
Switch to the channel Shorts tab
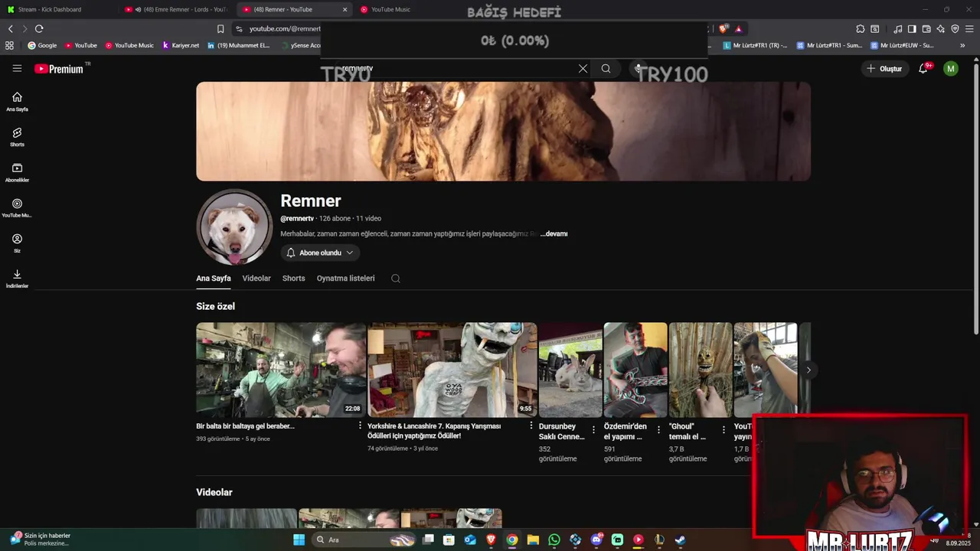(x=293, y=279)
